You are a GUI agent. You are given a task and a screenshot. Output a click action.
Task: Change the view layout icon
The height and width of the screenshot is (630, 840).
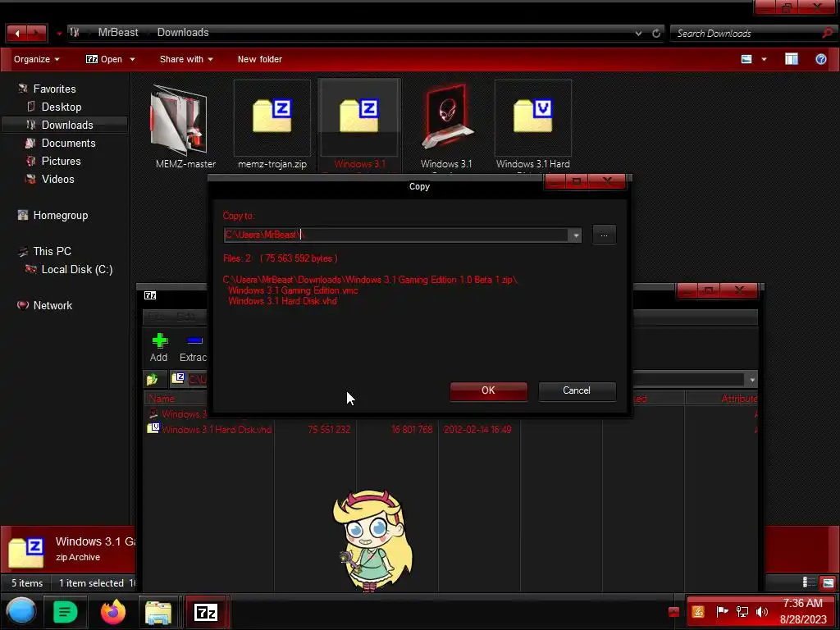tap(746, 59)
